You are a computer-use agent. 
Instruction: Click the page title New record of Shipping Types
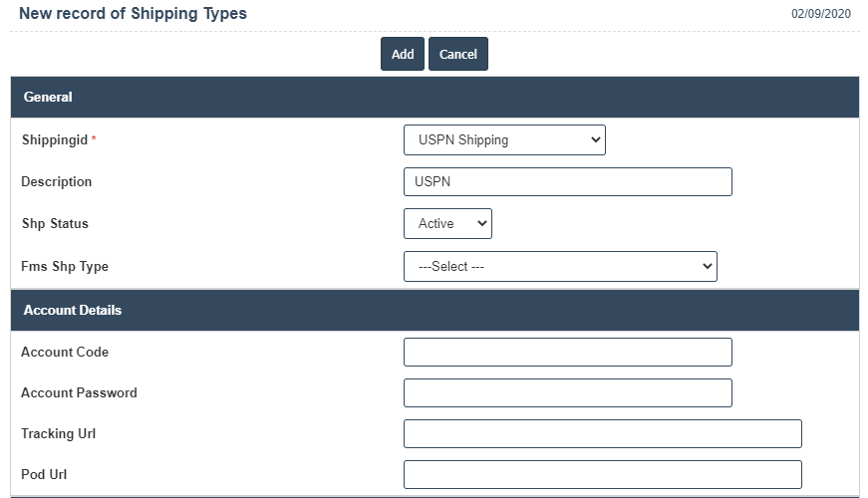[133, 14]
